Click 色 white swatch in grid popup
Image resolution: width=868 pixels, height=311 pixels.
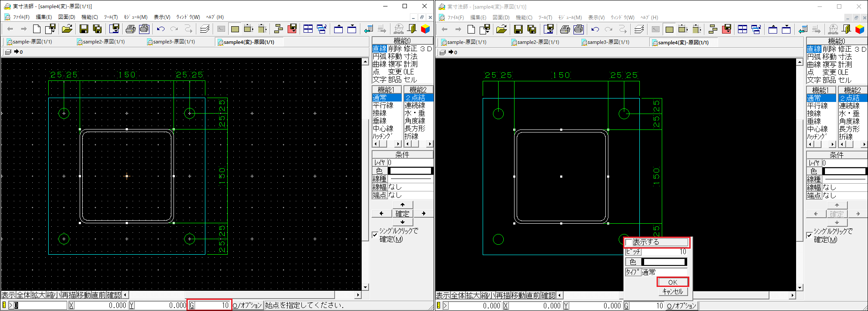click(664, 262)
